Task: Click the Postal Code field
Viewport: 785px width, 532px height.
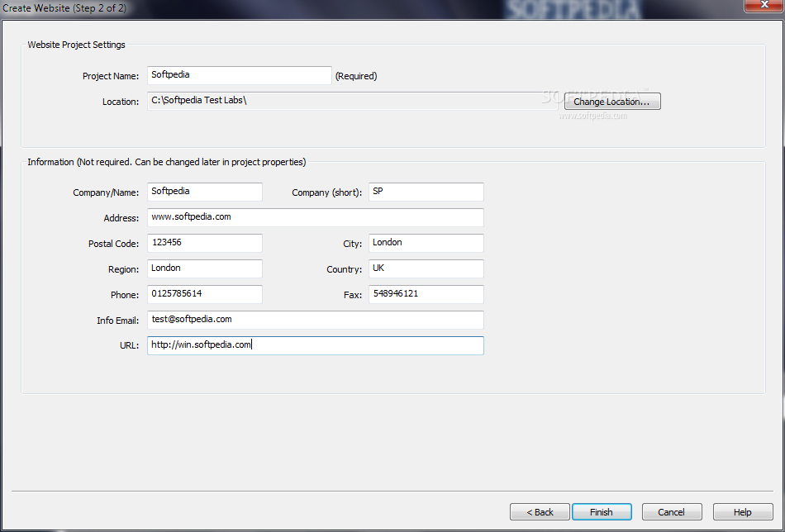Action: (205, 243)
